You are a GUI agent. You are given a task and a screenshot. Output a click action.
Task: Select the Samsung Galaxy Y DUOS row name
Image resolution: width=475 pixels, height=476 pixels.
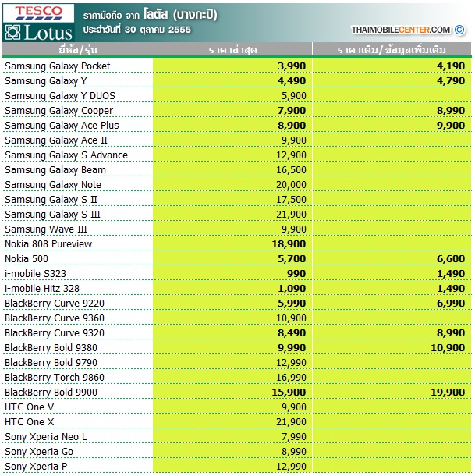click(60, 96)
